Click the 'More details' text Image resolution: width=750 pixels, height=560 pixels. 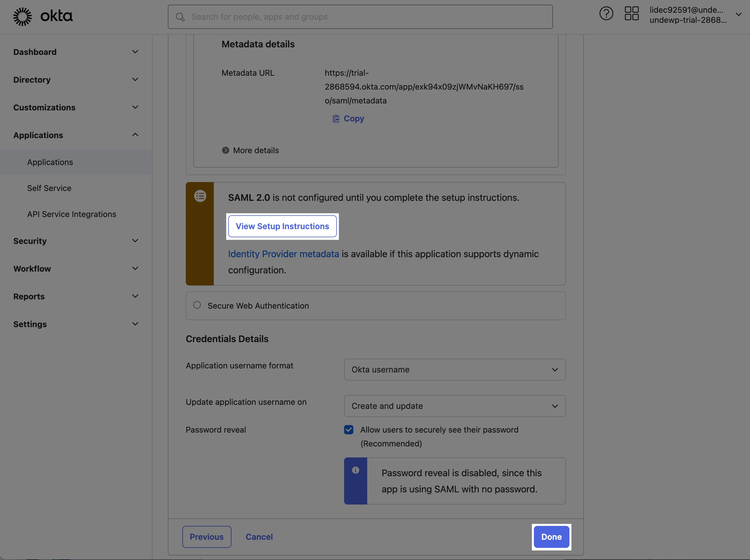coord(256,150)
